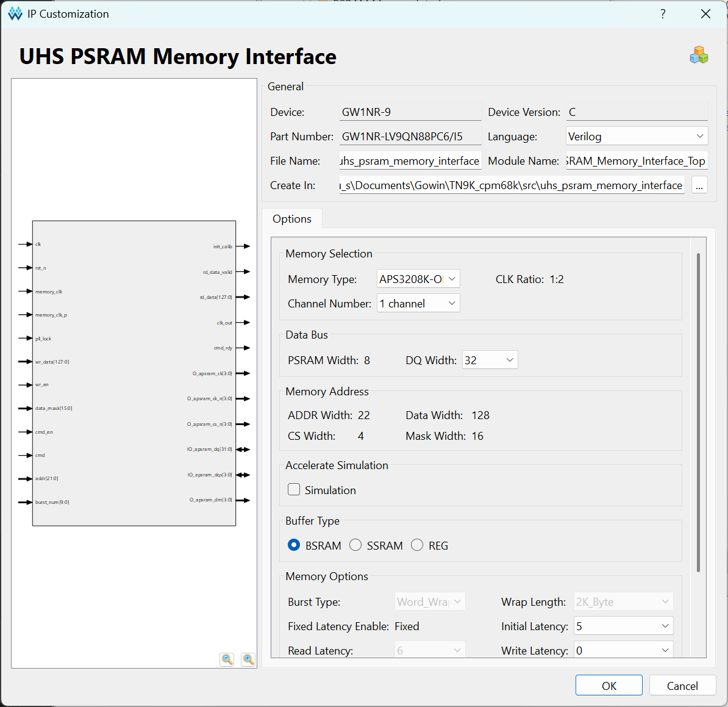Click the wr_data[127:0] port label
This screenshot has width=728, height=707.
52,361
